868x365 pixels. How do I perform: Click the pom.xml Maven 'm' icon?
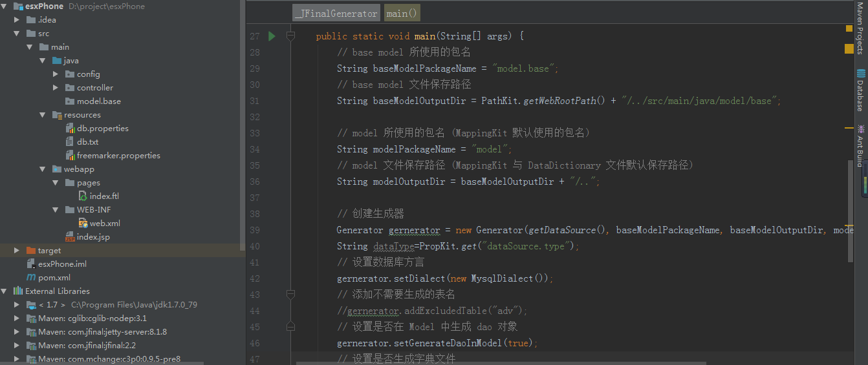point(31,277)
